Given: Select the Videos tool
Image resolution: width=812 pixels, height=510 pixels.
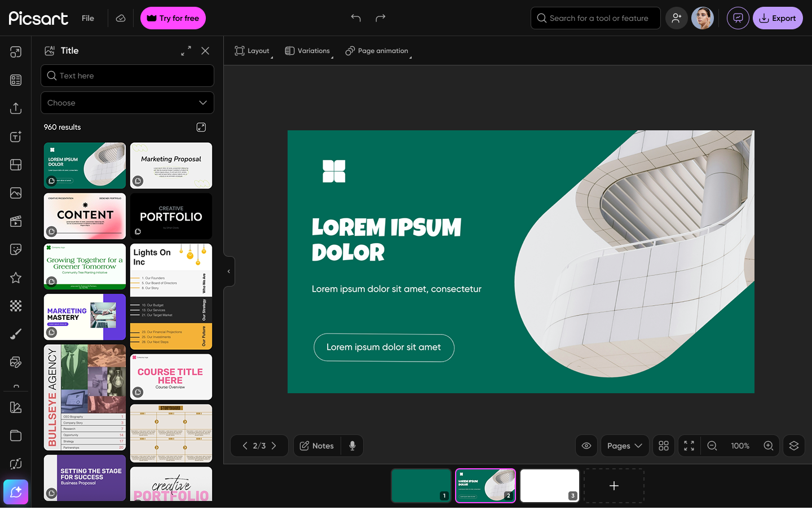Looking at the screenshot, I should [x=15, y=221].
